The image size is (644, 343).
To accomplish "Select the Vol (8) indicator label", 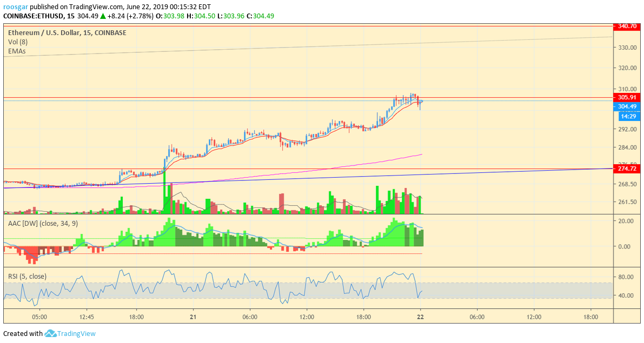I will click(18, 42).
